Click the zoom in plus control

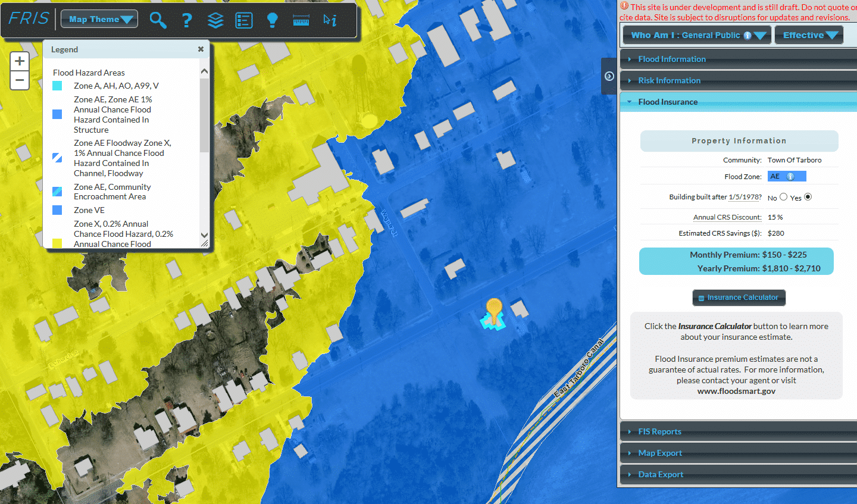[20, 60]
